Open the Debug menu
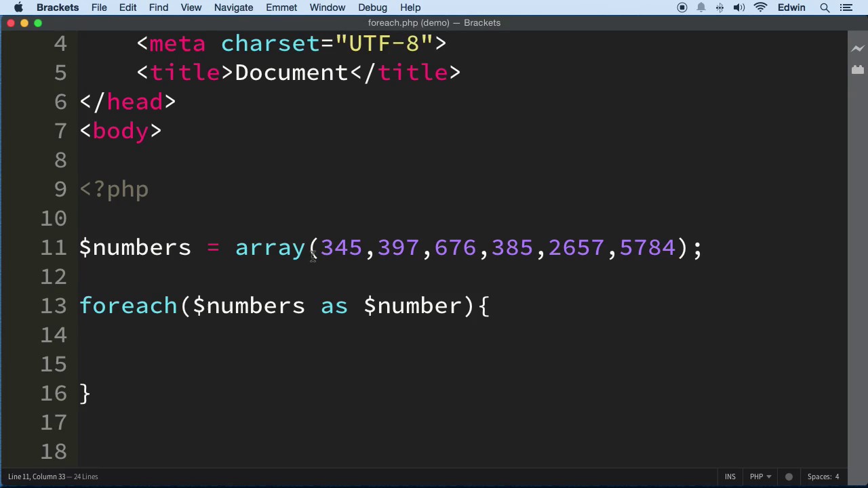868x488 pixels. click(372, 7)
